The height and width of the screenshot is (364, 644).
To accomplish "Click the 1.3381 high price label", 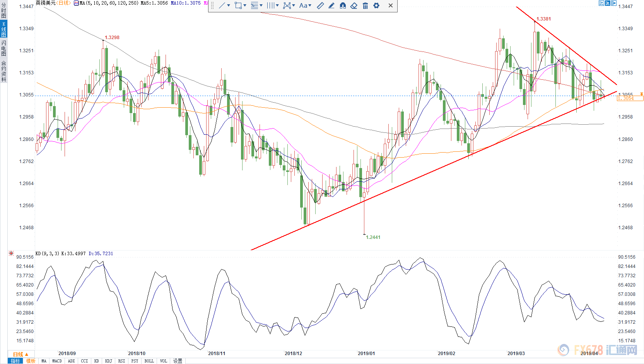I will [x=543, y=19].
